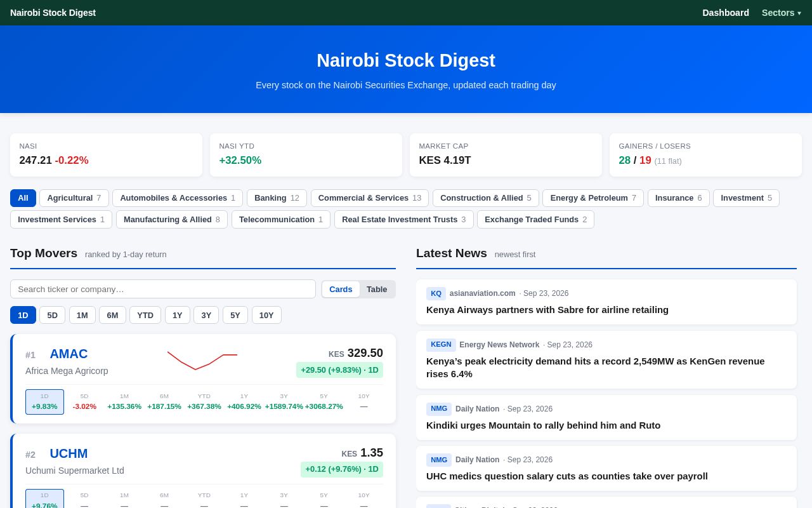Click AMAC's 5D -3.02% return cell
This screenshot has height=508, width=812.
[84, 402]
